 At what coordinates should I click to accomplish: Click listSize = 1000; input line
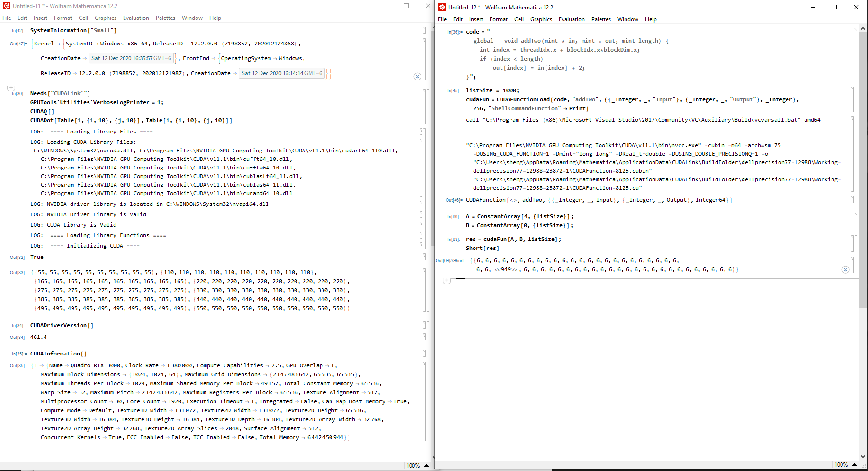pos(492,90)
